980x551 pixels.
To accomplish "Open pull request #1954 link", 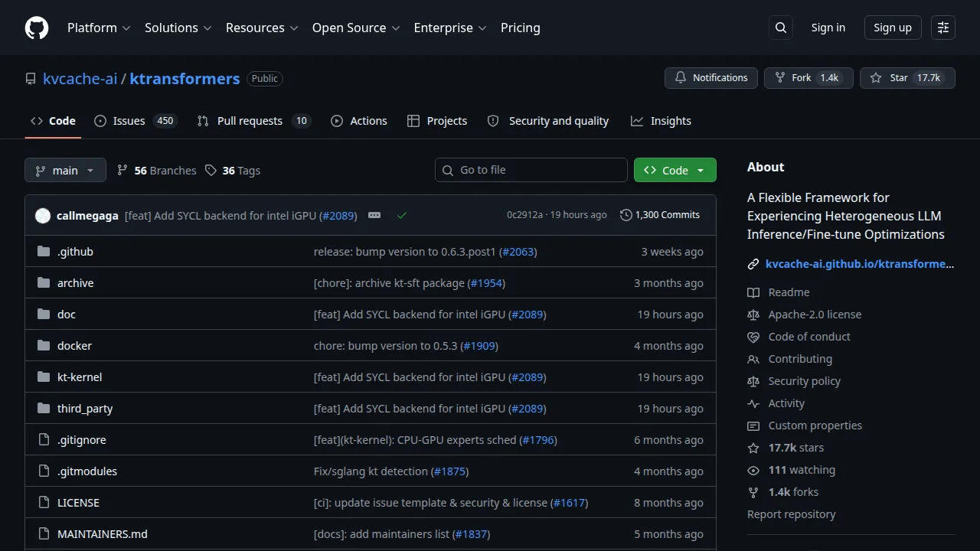I will click(485, 283).
